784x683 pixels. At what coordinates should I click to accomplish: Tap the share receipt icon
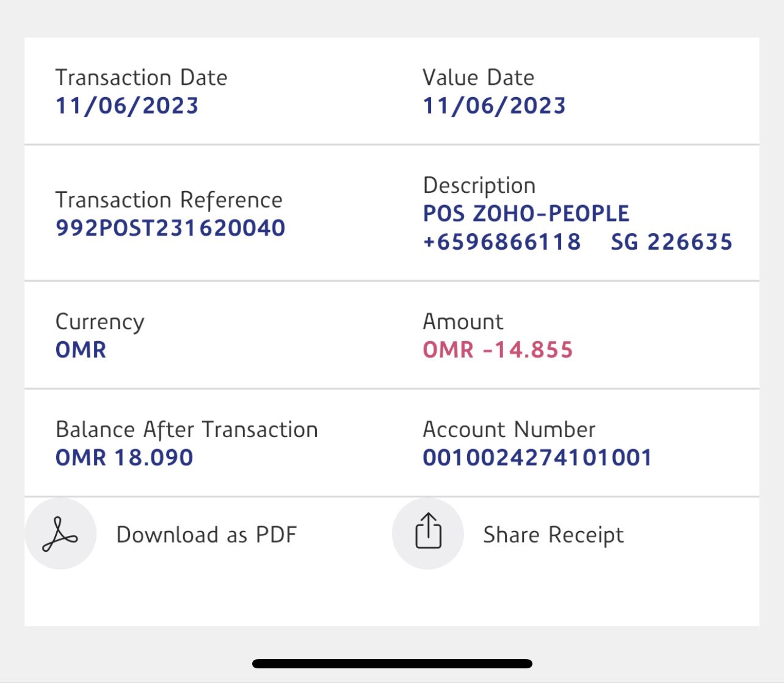click(x=428, y=533)
